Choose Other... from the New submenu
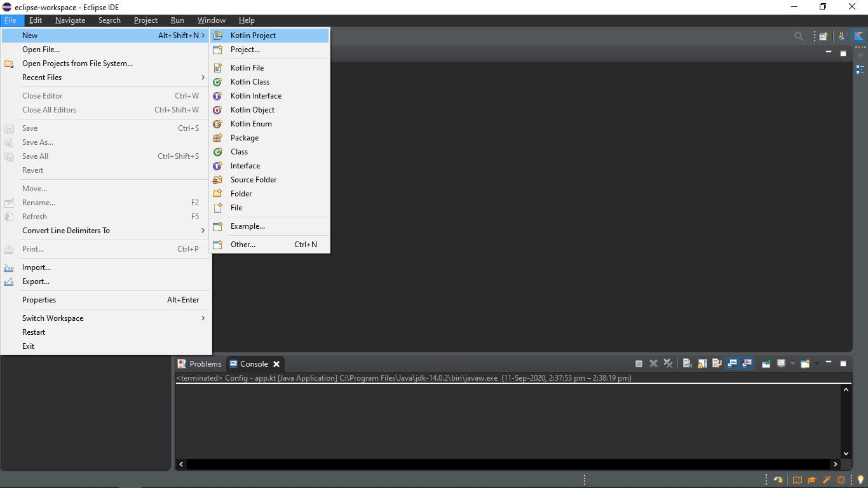868x488 pixels. [243, 244]
